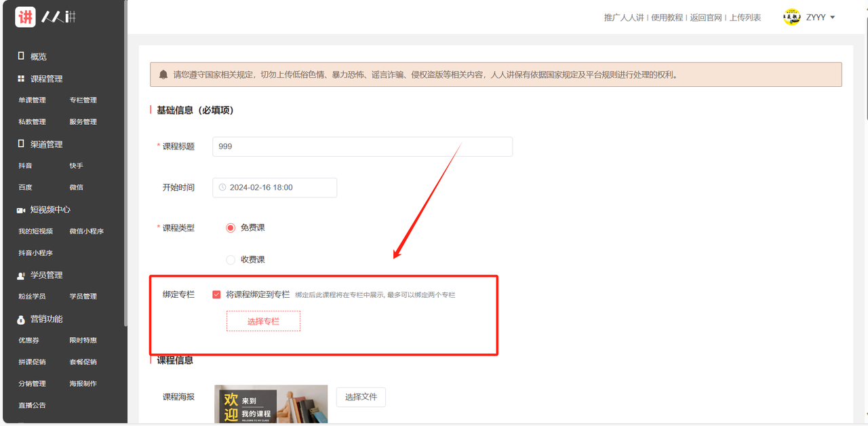Open 百度 channel menu item
The width and height of the screenshot is (868, 426).
click(25, 187)
